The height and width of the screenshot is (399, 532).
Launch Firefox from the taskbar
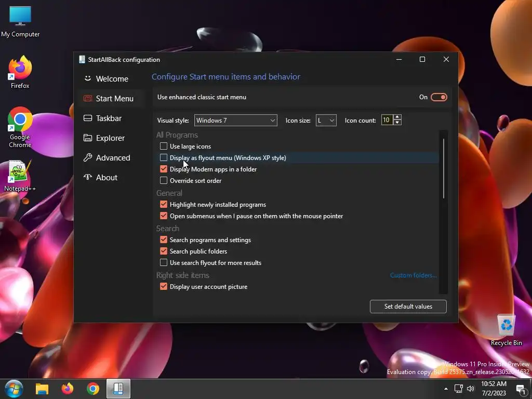point(67,389)
